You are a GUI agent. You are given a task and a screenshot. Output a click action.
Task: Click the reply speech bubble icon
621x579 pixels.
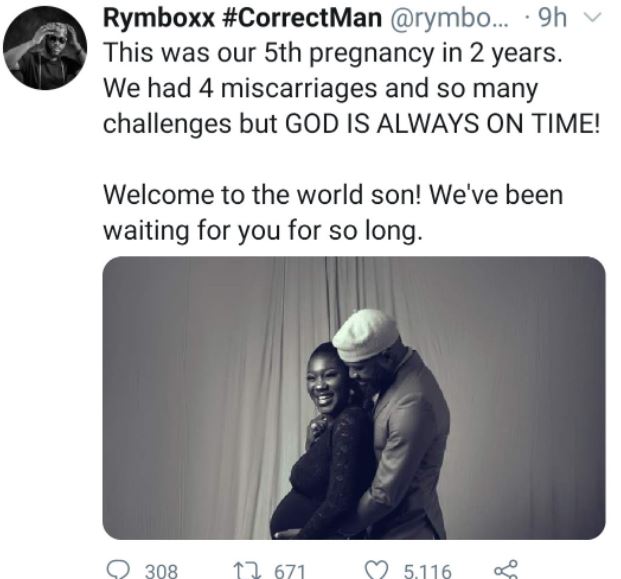118,571
